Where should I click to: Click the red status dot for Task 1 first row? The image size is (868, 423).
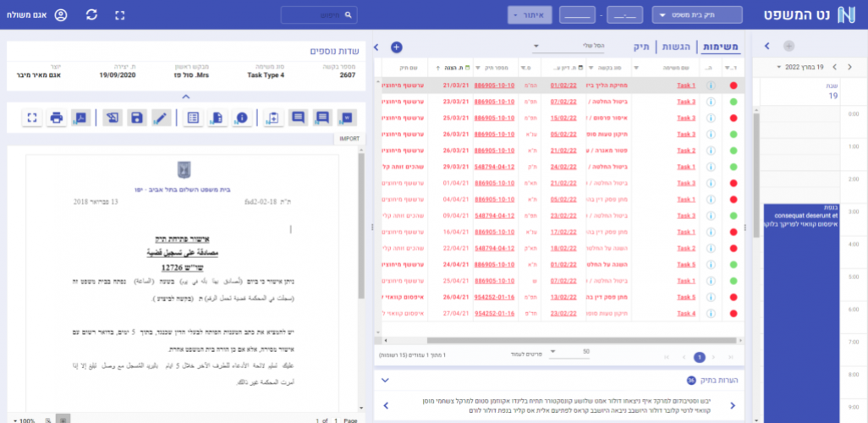click(733, 85)
